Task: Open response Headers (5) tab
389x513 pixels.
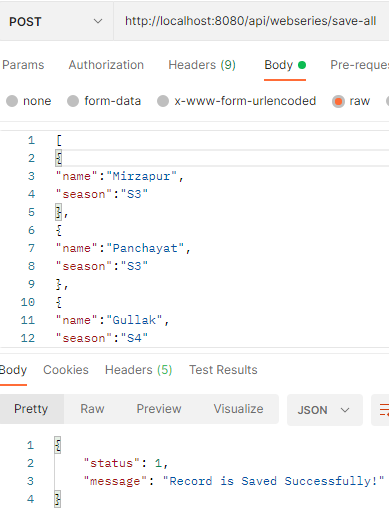Action: (x=138, y=370)
